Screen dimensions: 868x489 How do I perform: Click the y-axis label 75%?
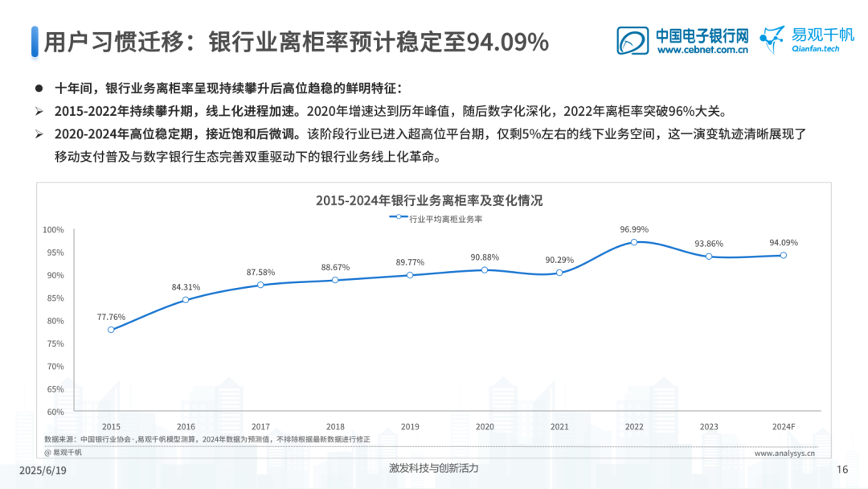coord(55,343)
